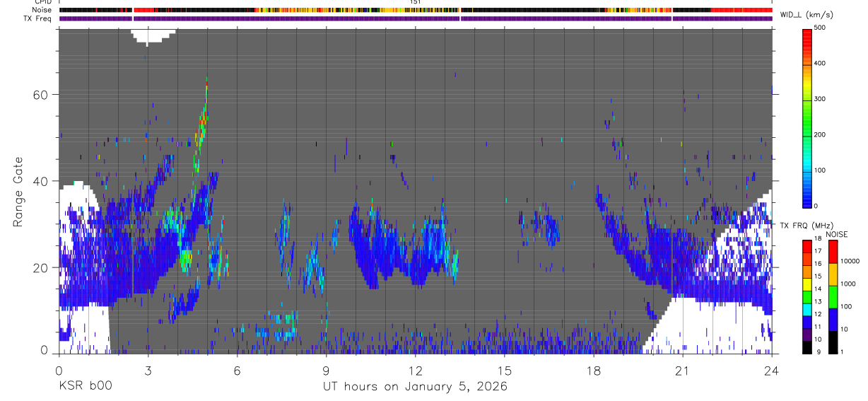Click the 500 tick on the width colorbar
This screenshot has width=868, height=401.
tap(820, 28)
